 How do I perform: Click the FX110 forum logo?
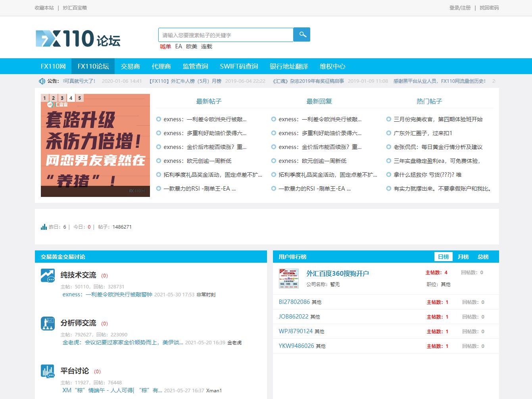pyautogui.click(x=78, y=38)
